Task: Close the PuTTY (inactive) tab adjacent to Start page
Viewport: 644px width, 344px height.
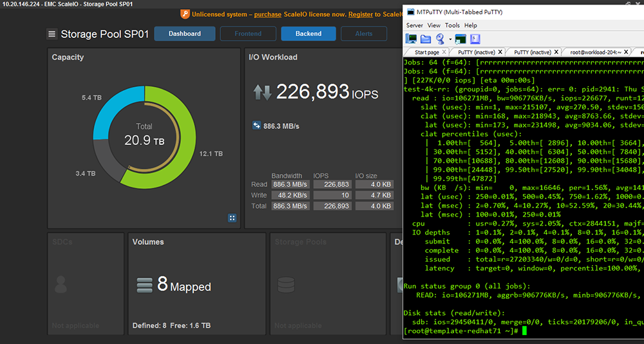Action: [x=500, y=52]
